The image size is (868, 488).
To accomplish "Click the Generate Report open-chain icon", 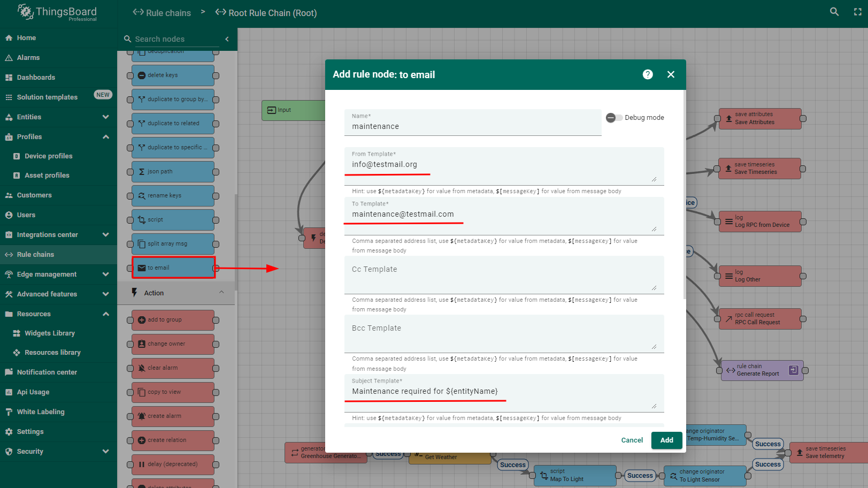I will (794, 370).
